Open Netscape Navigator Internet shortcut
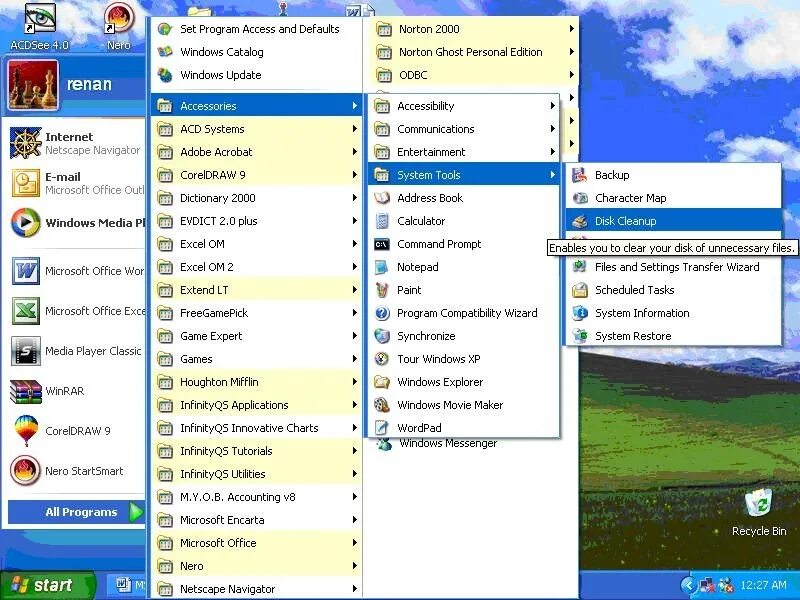The image size is (800, 600). pyautogui.click(x=76, y=143)
